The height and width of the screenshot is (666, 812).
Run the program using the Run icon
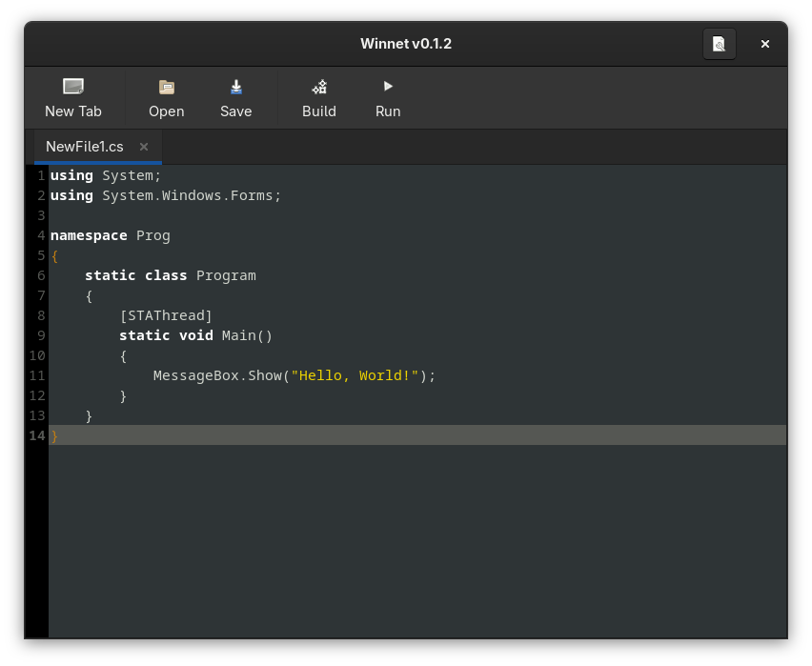[x=388, y=87]
